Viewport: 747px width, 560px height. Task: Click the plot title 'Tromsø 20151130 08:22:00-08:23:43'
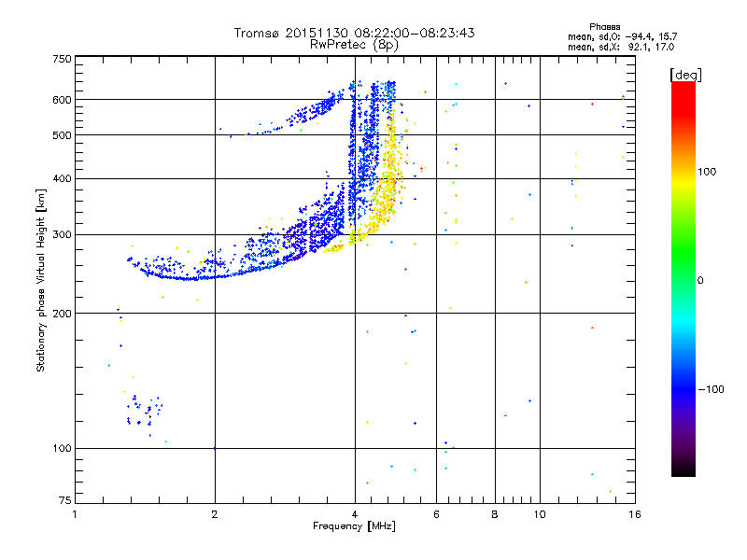click(354, 33)
